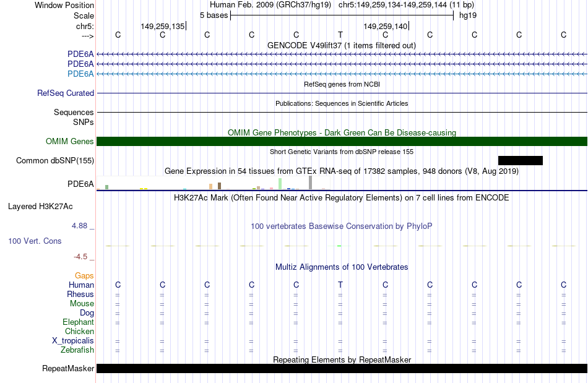Click the black RepeatMasker element bar
The image size is (588, 383).
(342, 368)
